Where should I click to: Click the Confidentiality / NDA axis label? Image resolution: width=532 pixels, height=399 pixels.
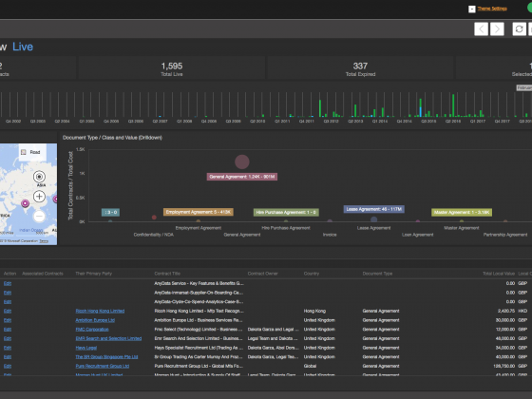pyautogui.click(x=154, y=235)
